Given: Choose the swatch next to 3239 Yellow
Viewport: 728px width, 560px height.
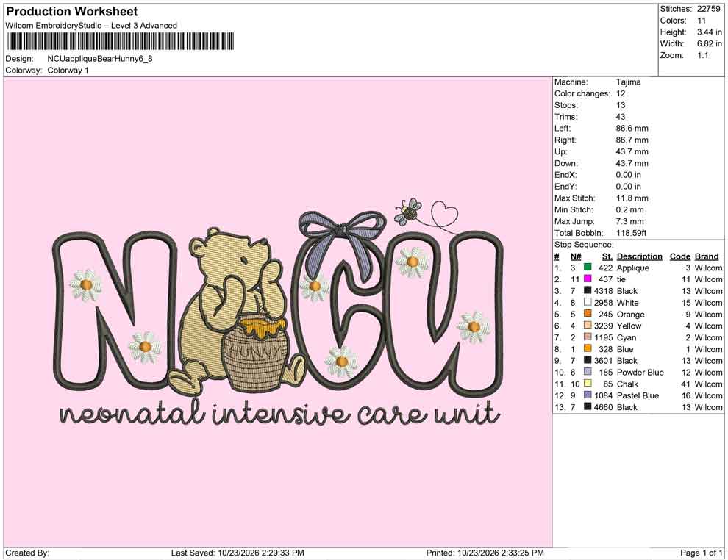Looking at the screenshot, I should pyautogui.click(x=588, y=326).
